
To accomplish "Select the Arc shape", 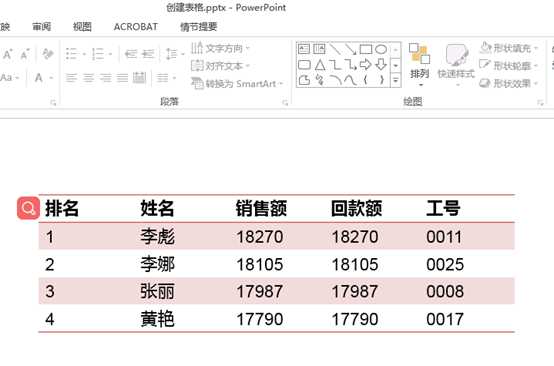I will click(335, 80).
